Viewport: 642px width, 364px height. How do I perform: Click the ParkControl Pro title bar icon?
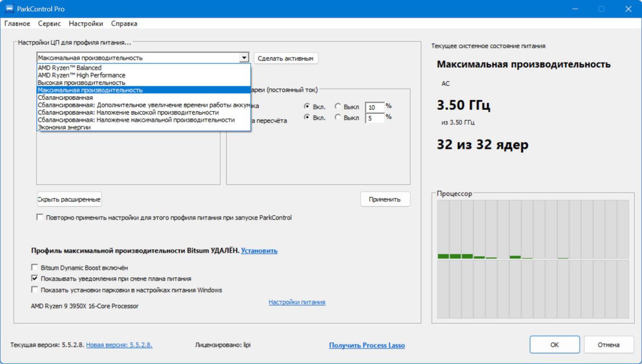tap(9, 9)
